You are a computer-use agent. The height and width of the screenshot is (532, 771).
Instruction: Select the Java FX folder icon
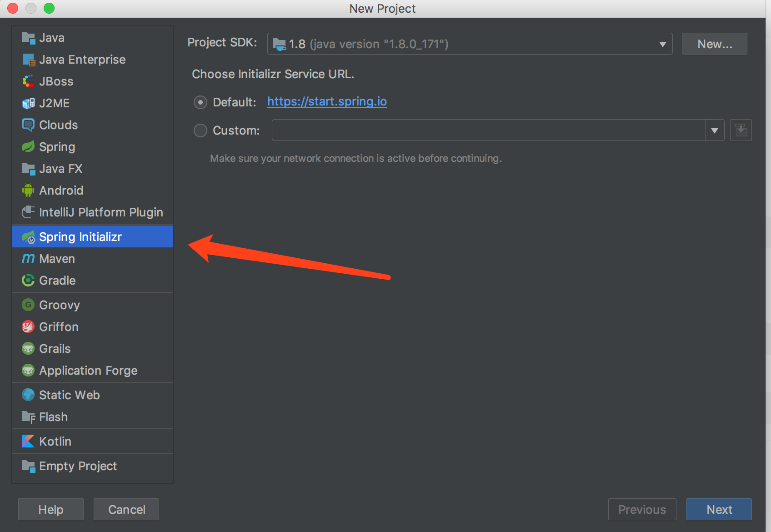click(x=28, y=169)
